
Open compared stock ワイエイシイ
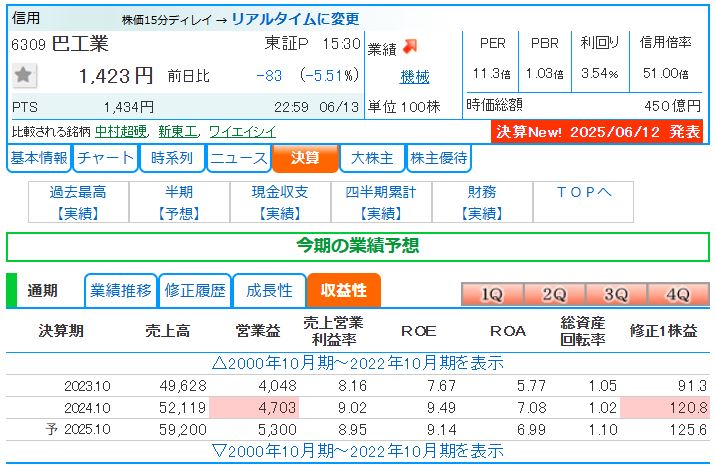click(x=242, y=132)
